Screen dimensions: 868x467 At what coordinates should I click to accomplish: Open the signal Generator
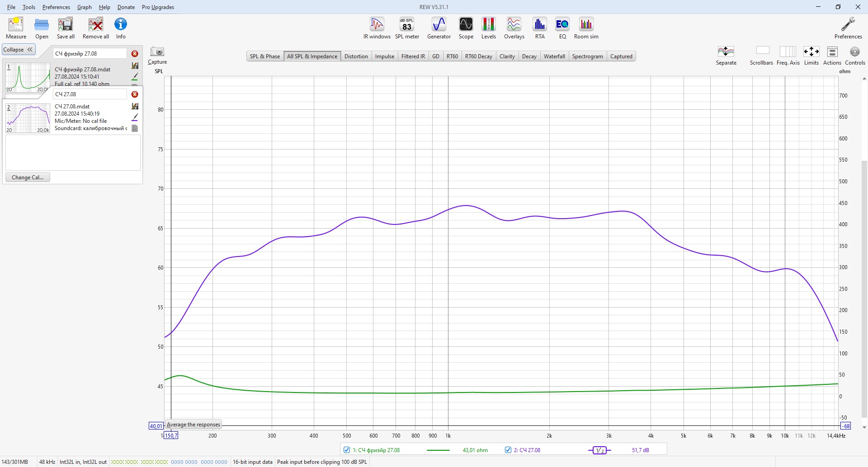click(x=439, y=28)
